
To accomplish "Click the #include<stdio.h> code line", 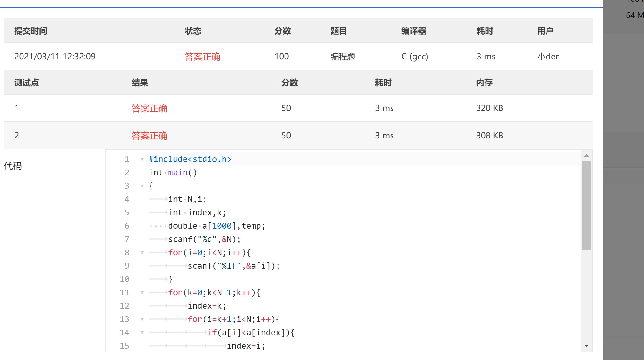I will click(190, 159).
